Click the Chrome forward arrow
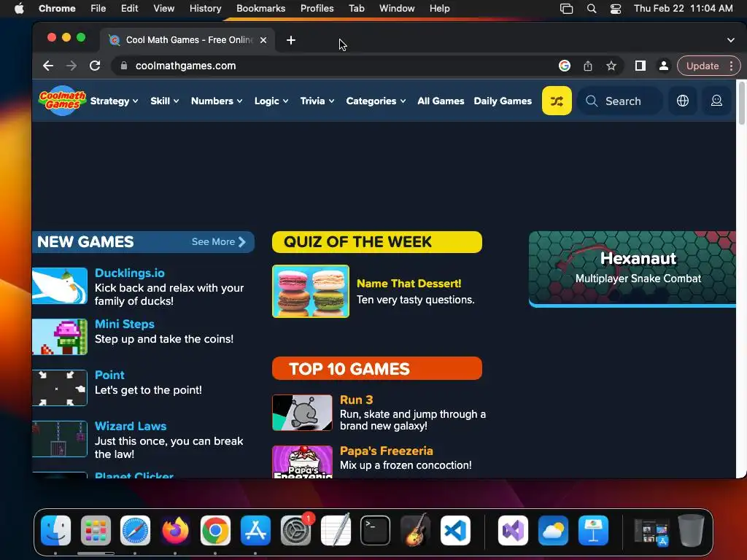The height and width of the screenshot is (560, 747). point(71,66)
